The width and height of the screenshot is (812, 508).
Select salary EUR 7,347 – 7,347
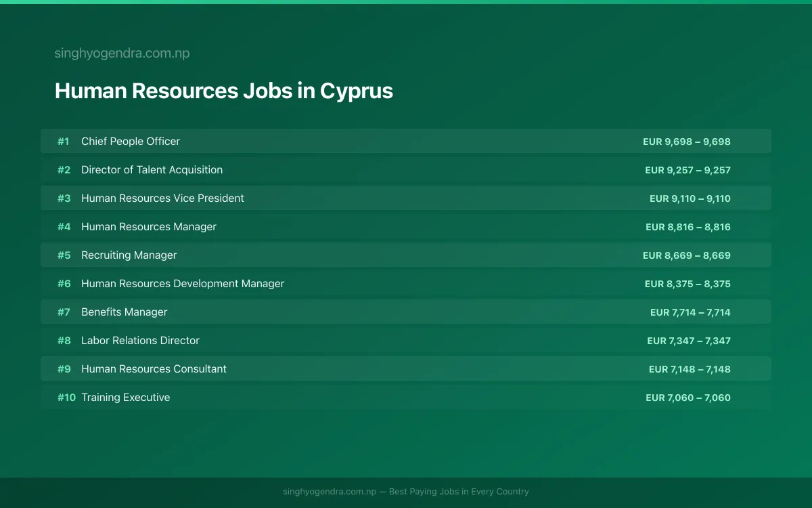point(689,341)
